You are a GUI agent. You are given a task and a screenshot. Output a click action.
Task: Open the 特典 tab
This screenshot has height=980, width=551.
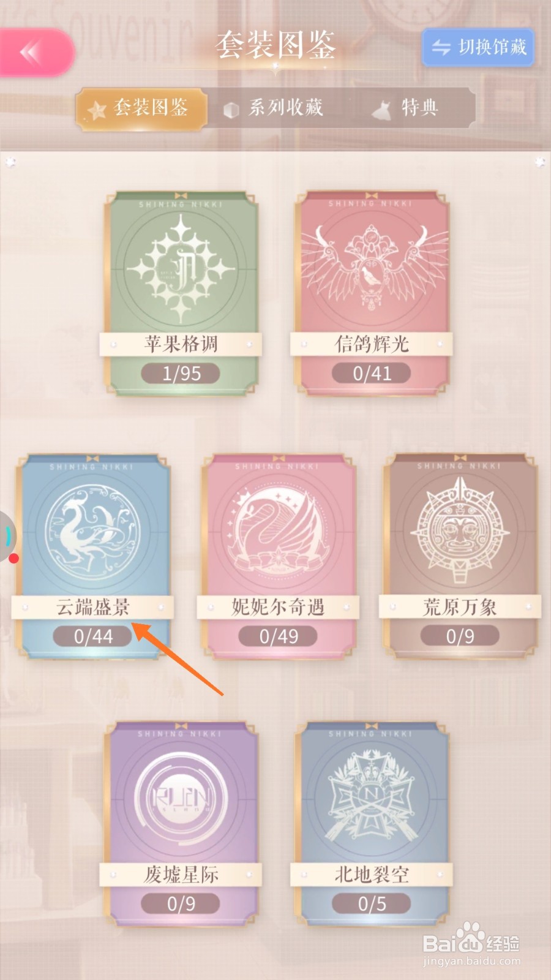pyautogui.click(x=407, y=108)
